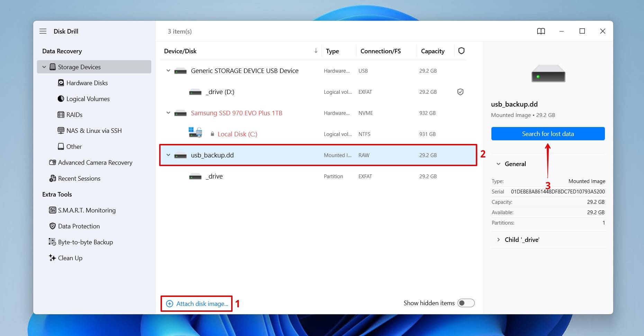This screenshot has height=336, width=644.
Task: Click Search for lost data
Action: click(x=548, y=134)
